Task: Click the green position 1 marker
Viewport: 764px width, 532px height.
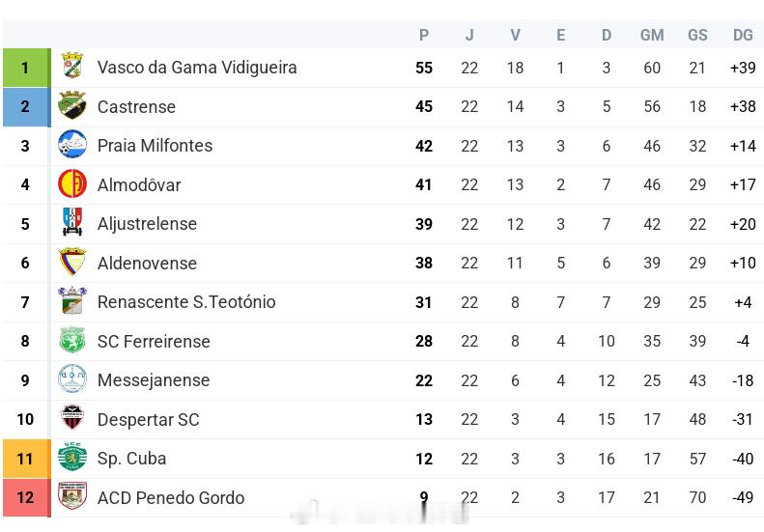Action: (26, 68)
